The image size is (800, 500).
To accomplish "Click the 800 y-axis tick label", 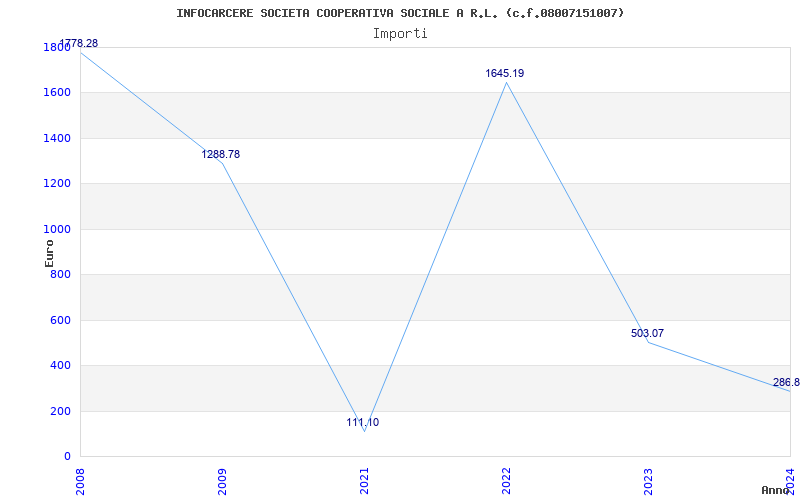I will click(x=60, y=274).
